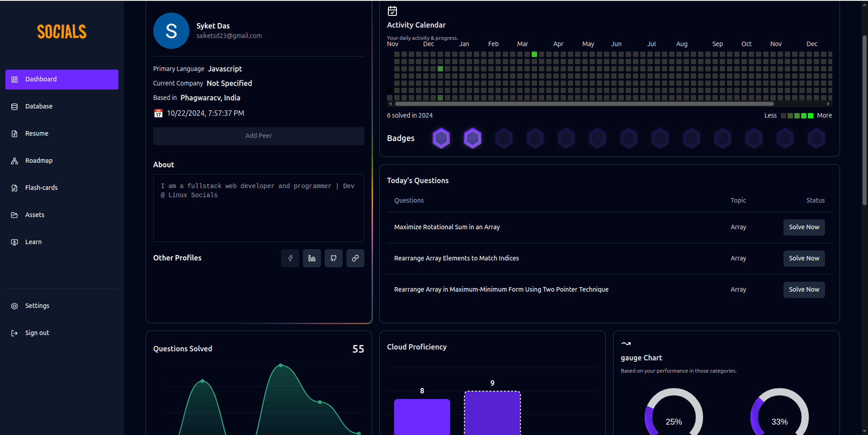The image size is (868, 435).
Task: Click '6 solved in 2024' text
Action: pyautogui.click(x=410, y=115)
